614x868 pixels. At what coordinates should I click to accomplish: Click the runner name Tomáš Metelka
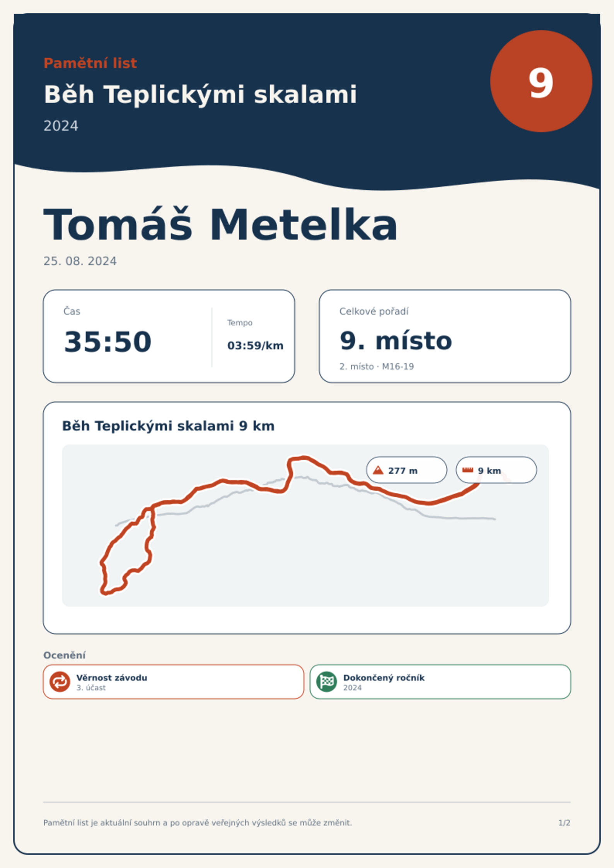[x=220, y=225]
